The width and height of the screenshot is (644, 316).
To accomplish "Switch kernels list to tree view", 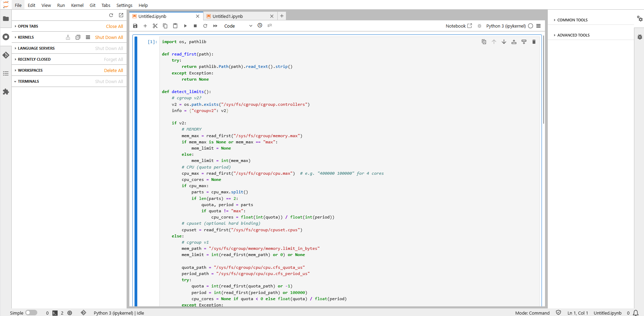I will (x=78, y=37).
